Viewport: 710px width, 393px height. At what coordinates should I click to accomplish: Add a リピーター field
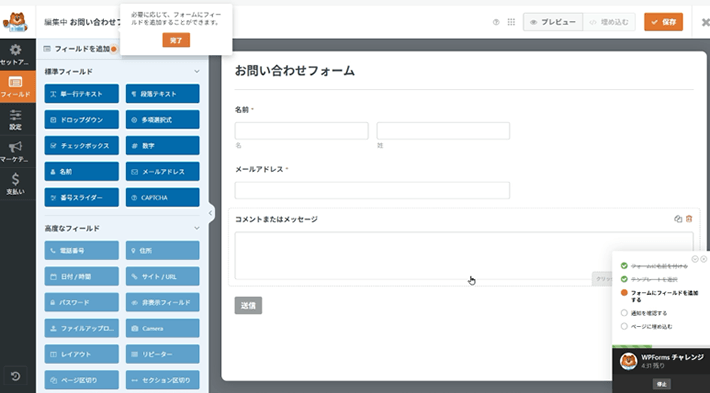coord(163,354)
